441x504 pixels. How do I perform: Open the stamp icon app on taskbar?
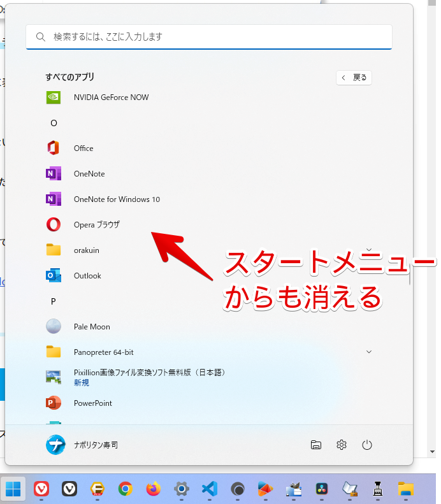tap(378, 489)
